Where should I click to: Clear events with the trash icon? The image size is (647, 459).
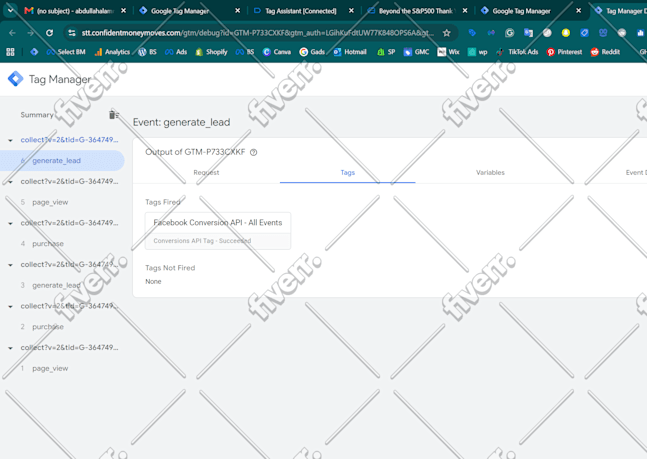coord(114,115)
